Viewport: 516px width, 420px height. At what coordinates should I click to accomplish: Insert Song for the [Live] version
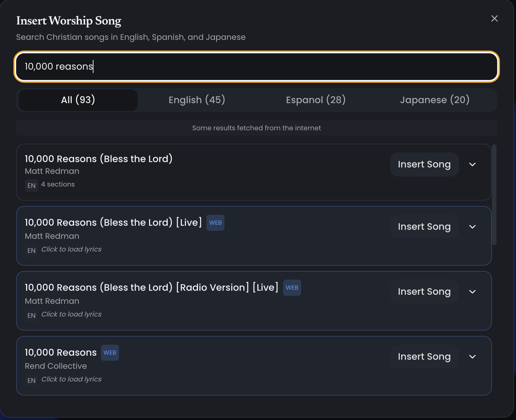[x=424, y=227]
